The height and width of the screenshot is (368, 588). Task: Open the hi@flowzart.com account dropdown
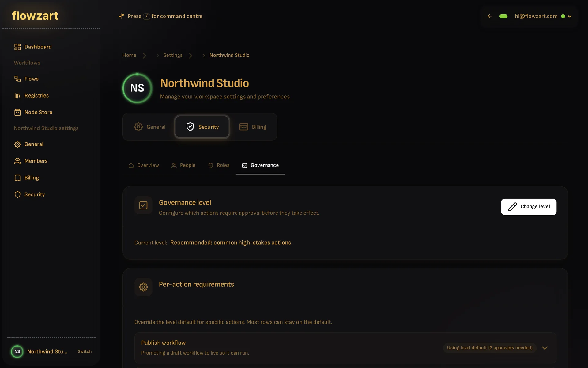click(543, 16)
